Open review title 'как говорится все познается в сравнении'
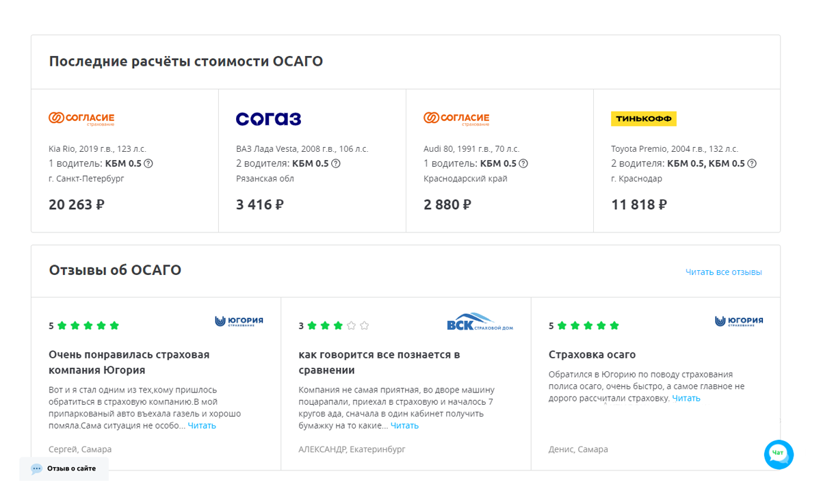821x504 pixels. 379,362
